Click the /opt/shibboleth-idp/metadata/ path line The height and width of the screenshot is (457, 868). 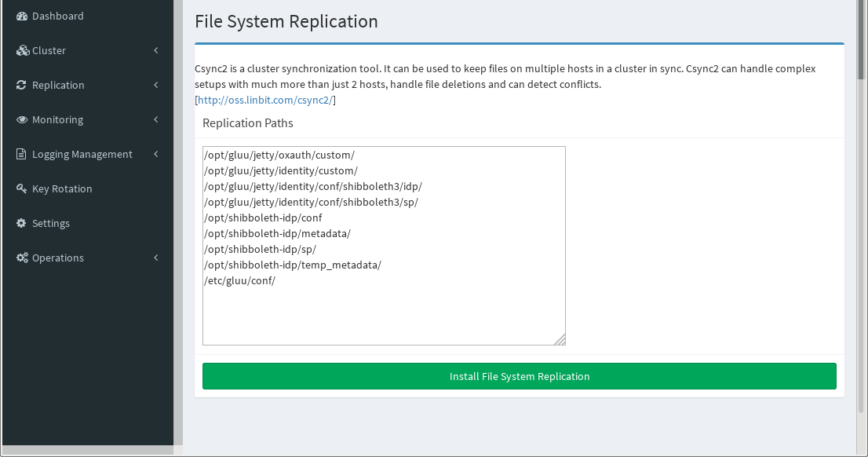click(x=277, y=234)
